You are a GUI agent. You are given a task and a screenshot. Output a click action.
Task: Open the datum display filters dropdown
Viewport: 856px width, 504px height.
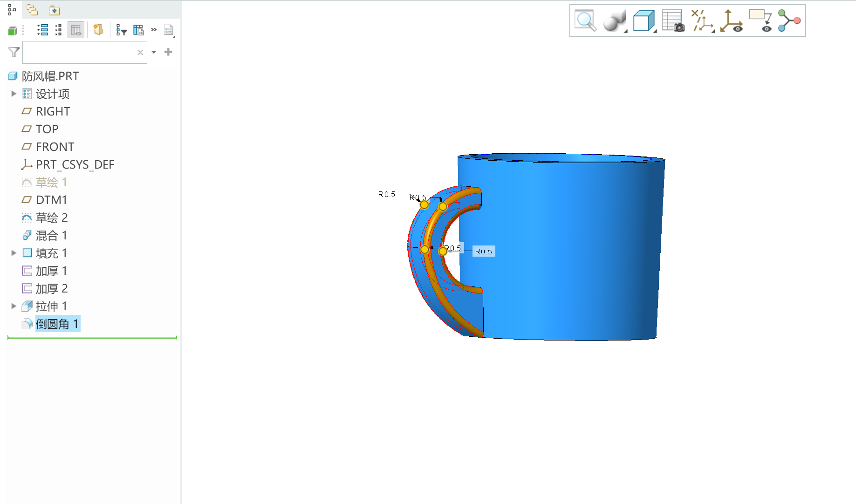(x=703, y=20)
